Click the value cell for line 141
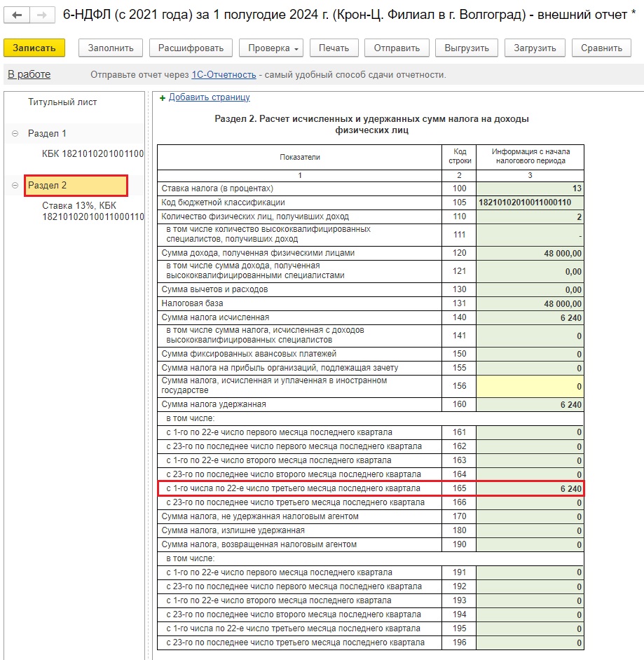The height and width of the screenshot is (660, 644). click(530, 336)
